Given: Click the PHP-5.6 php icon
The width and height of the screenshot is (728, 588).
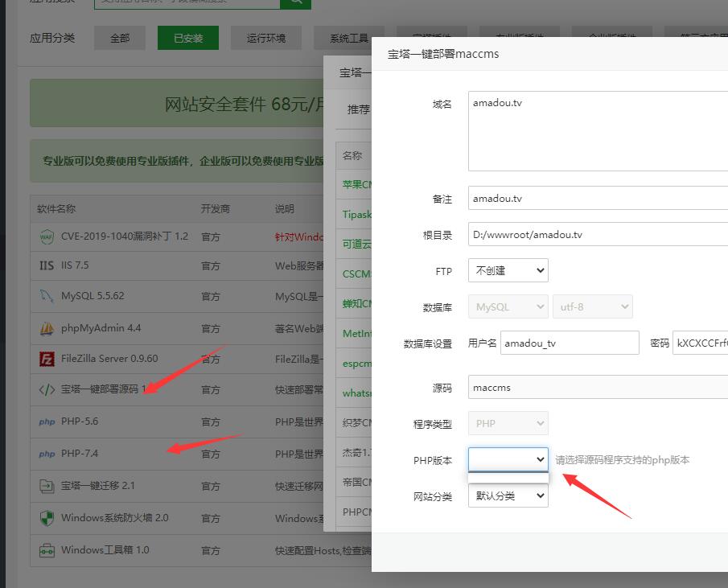Looking at the screenshot, I should click(x=47, y=421).
